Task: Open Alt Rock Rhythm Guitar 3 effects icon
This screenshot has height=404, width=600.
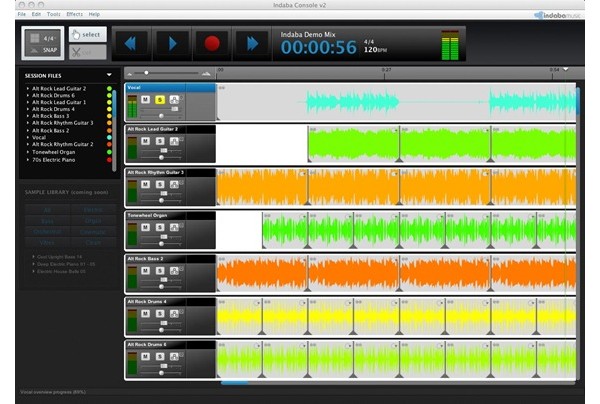Action: pyautogui.click(x=174, y=184)
